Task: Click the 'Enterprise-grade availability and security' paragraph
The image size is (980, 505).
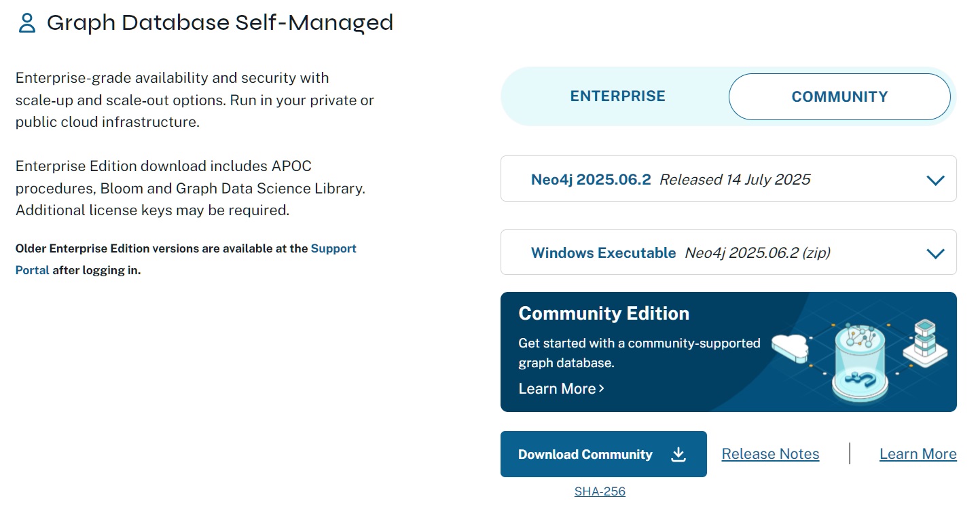Action: [195, 100]
